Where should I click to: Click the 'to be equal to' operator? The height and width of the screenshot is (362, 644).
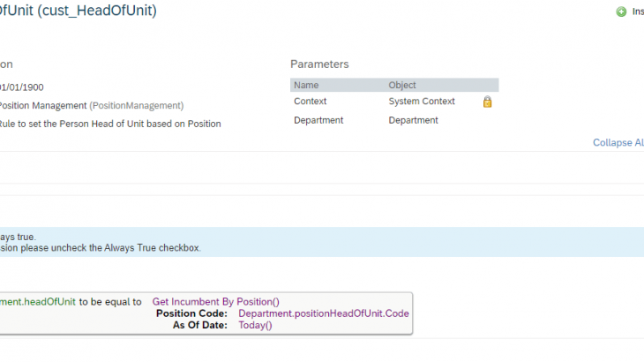pyautogui.click(x=110, y=302)
